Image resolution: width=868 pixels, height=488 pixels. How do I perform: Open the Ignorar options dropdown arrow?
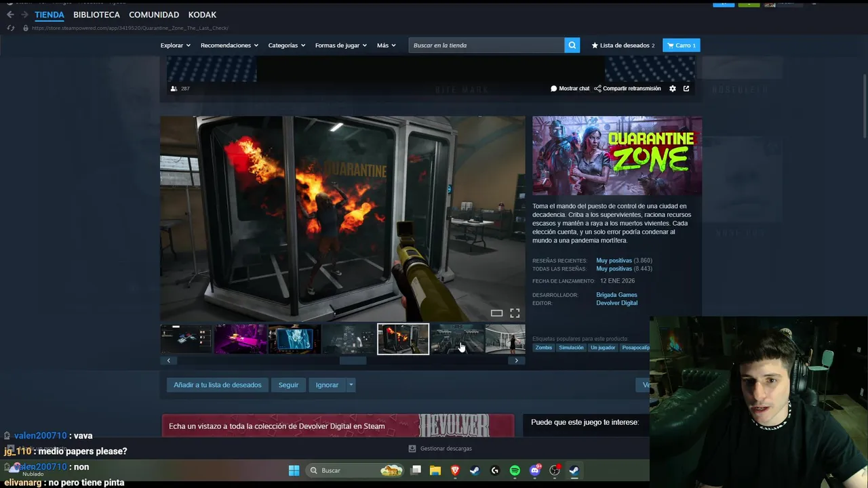pyautogui.click(x=351, y=385)
